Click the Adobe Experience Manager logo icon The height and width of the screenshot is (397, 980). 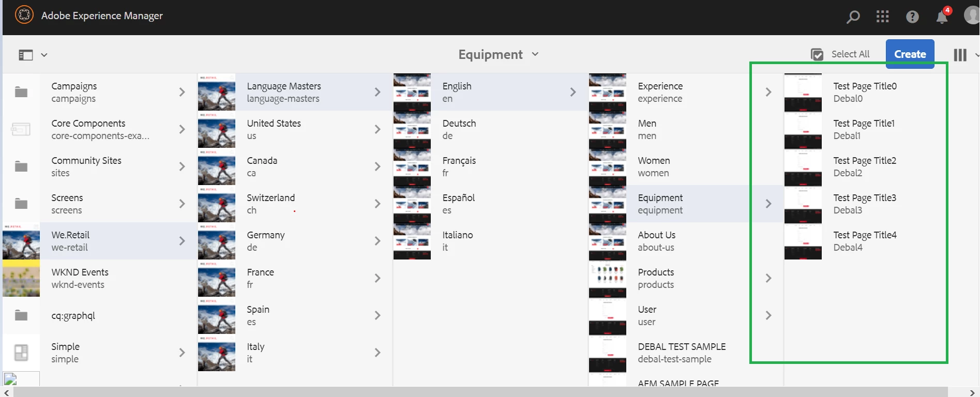[x=24, y=15]
